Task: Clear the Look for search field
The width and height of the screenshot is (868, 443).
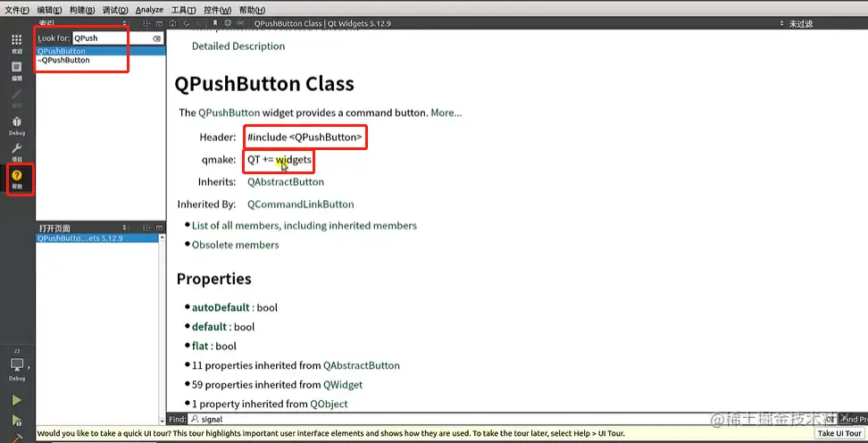Action: pos(156,38)
